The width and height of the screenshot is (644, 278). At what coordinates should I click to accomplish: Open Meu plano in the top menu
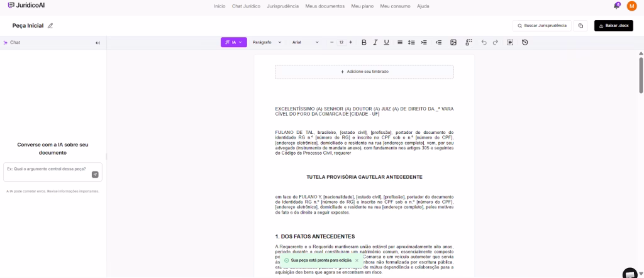pyautogui.click(x=362, y=6)
